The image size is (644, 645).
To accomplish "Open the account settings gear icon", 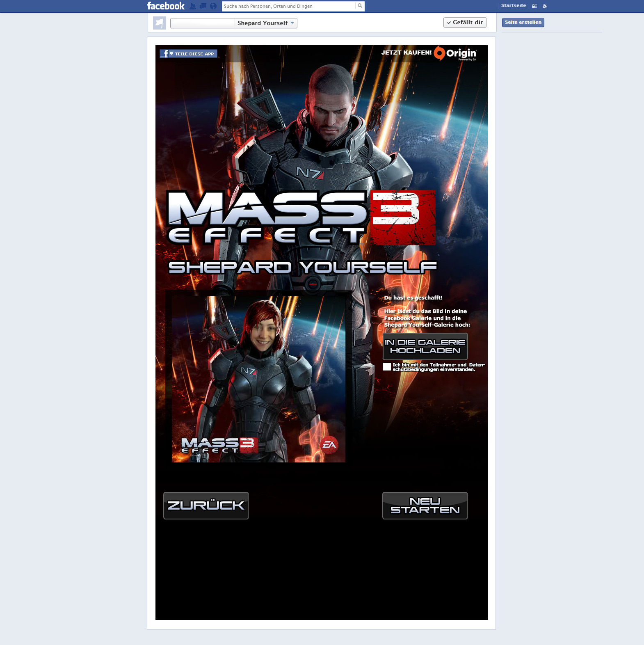I will click(x=545, y=6).
